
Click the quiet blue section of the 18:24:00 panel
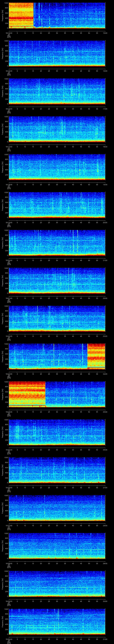click(x=75, y=394)
